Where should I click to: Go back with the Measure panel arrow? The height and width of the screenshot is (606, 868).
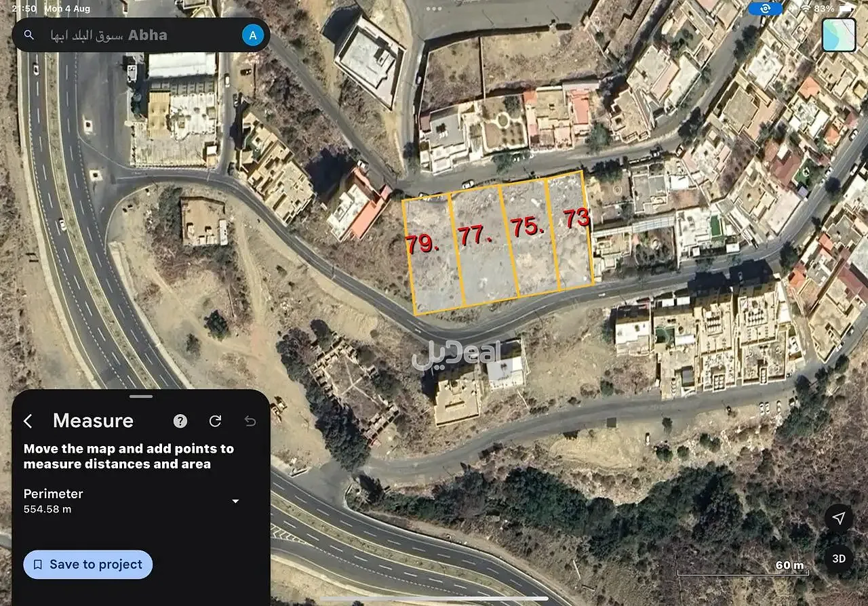point(28,421)
